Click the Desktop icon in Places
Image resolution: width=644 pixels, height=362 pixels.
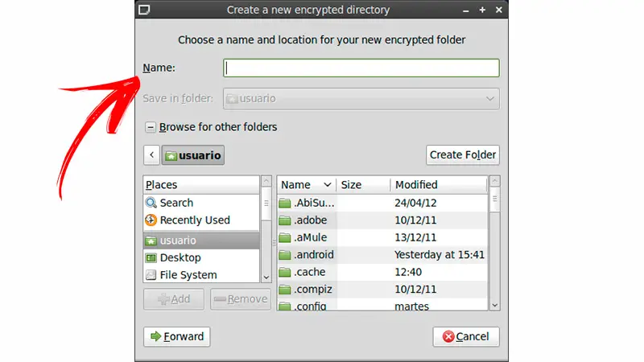coord(151,257)
